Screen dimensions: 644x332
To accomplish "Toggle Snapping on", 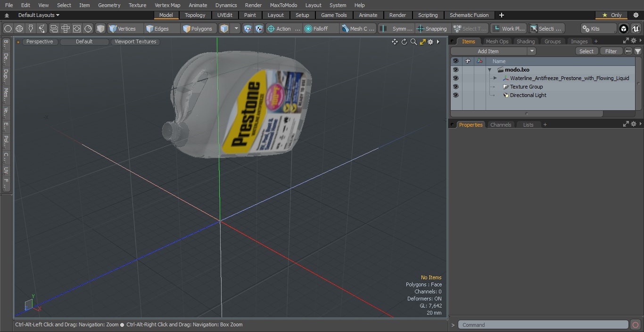I will [432, 29].
